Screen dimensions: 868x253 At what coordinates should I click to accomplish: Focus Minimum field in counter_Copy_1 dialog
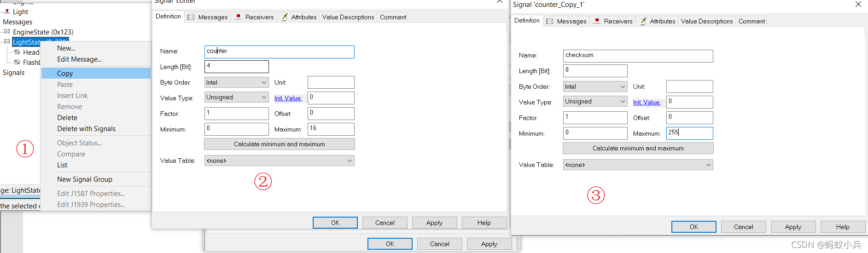(595, 133)
